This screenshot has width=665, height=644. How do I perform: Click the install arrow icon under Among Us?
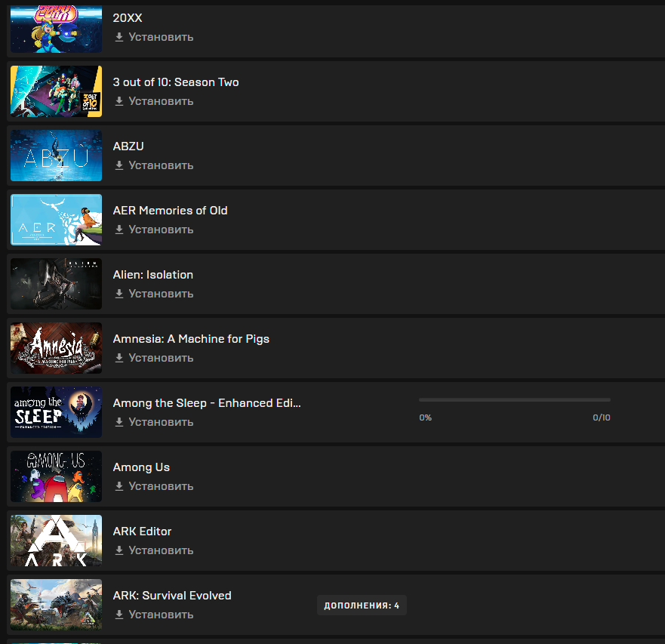click(x=119, y=486)
